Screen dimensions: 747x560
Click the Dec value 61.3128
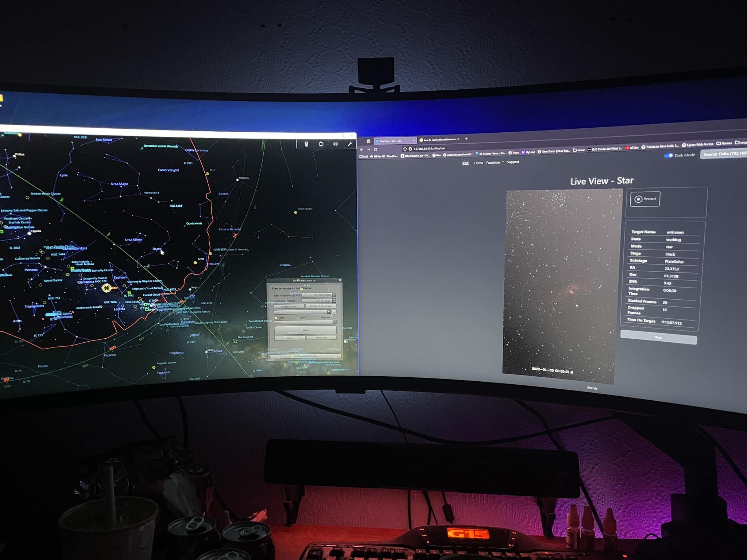click(x=671, y=276)
